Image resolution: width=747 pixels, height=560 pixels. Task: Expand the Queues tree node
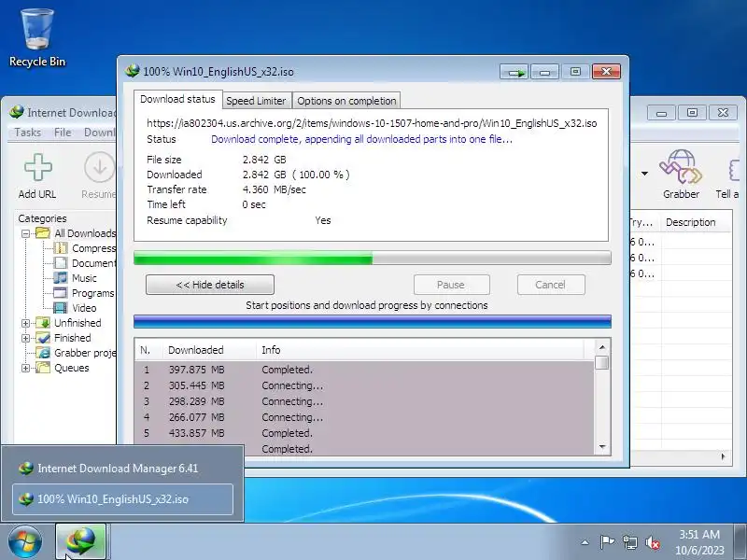coord(26,368)
